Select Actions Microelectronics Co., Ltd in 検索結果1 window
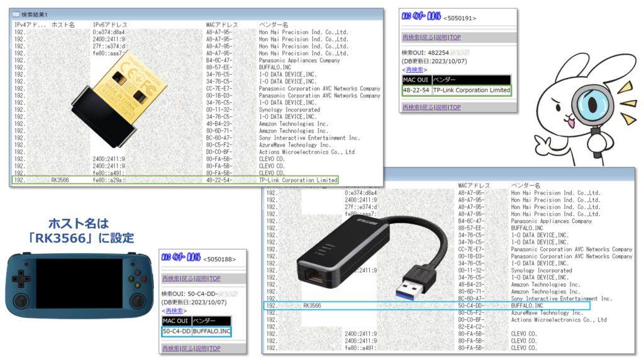The height and width of the screenshot is (362, 644). point(306,152)
